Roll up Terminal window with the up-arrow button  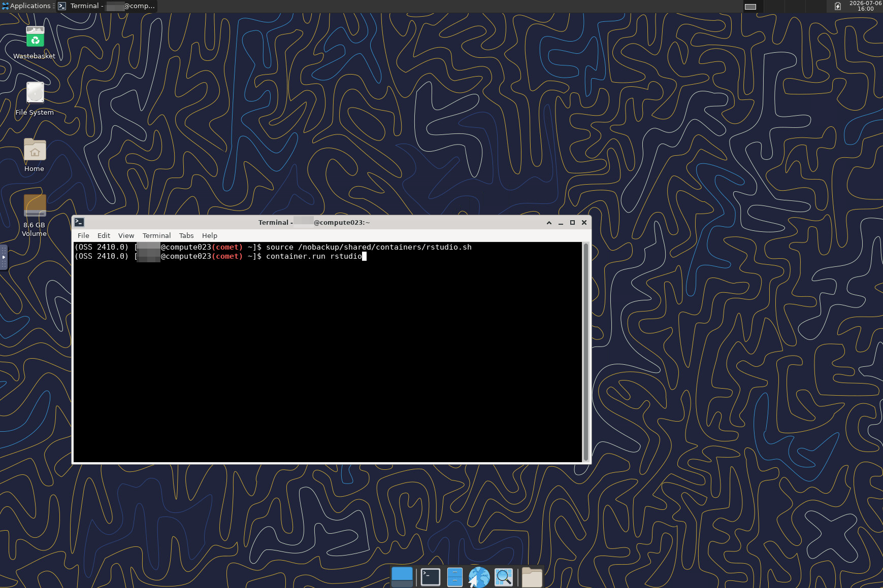point(549,222)
